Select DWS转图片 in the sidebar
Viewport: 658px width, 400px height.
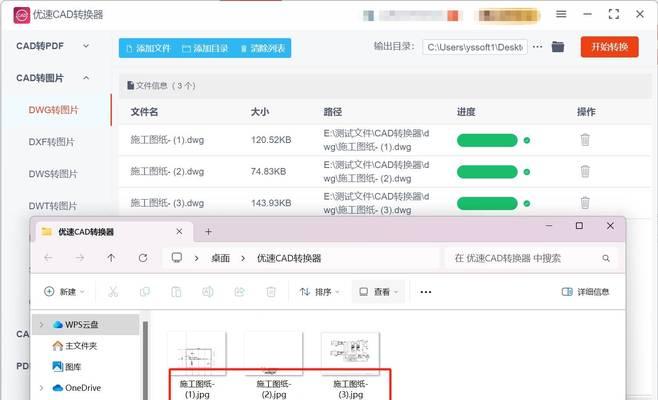(x=53, y=174)
